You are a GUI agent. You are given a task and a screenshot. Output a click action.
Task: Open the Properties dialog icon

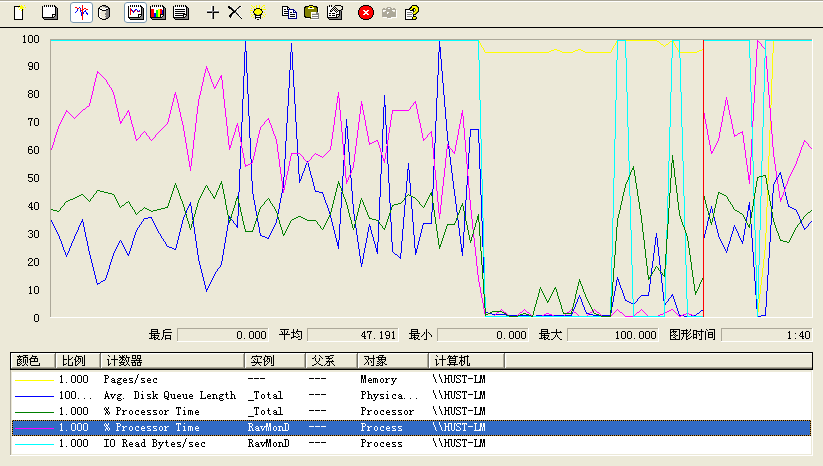[335, 12]
